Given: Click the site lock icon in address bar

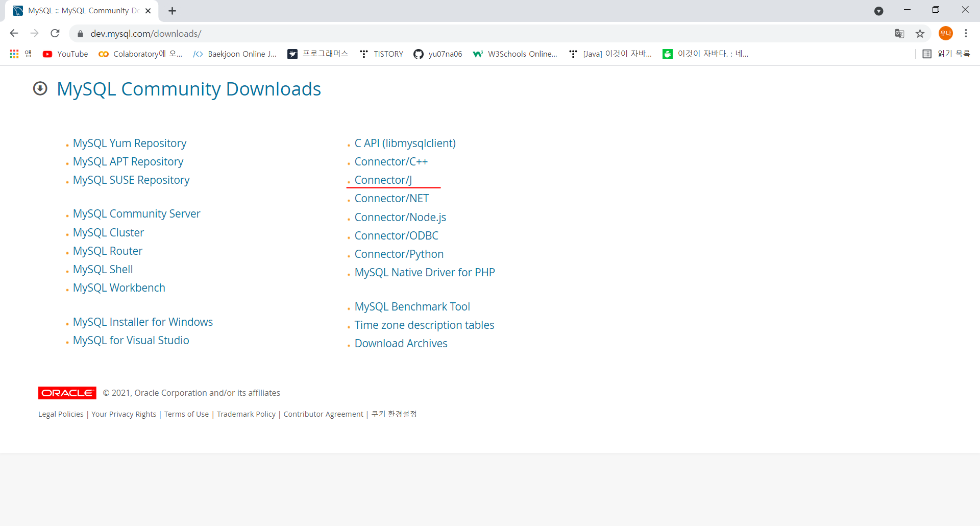Looking at the screenshot, I should 80,34.
